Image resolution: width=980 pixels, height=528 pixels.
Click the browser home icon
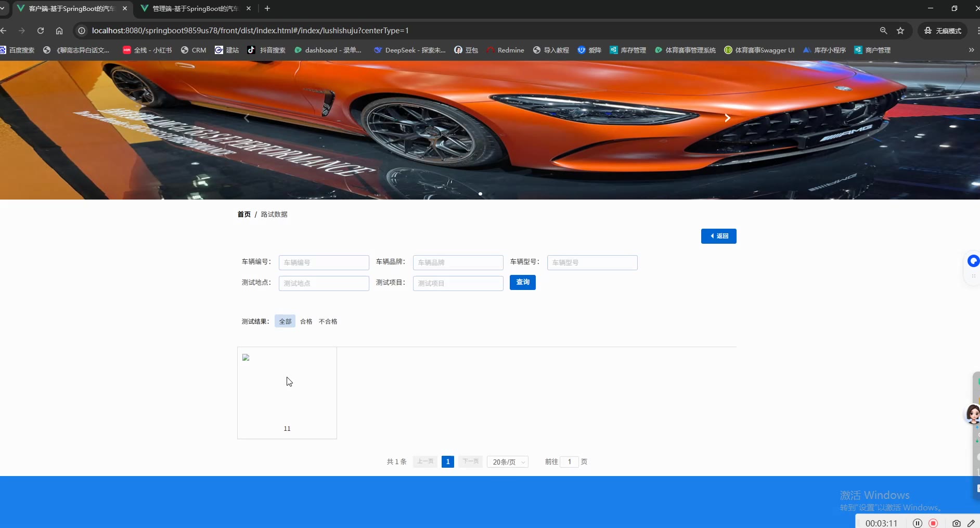pos(59,31)
